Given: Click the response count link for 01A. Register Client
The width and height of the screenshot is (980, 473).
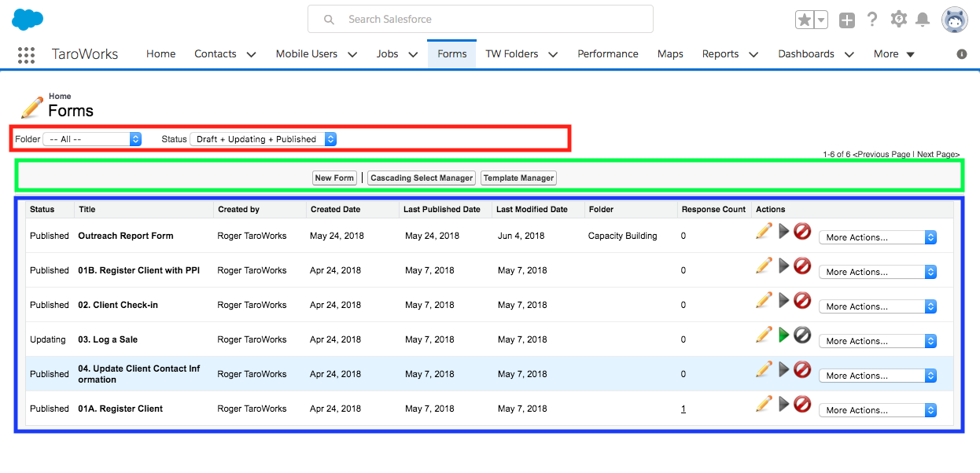Looking at the screenshot, I should tap(683, 409).
